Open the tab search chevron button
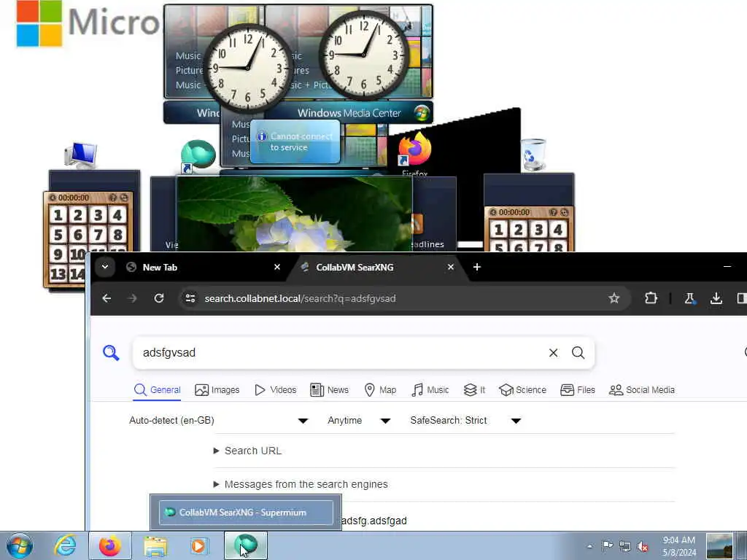 [105, 267]
